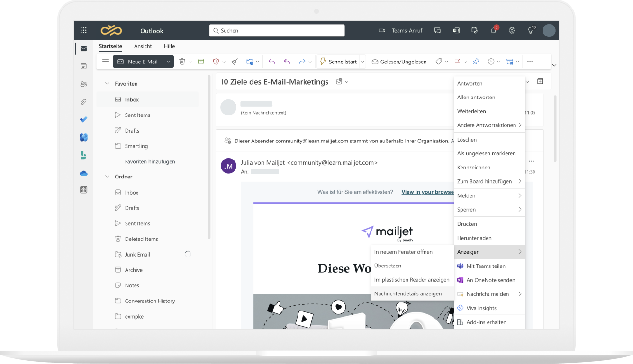Open notifications bell icon
The height and width of the screenshot is (364, 633).
click(x=494, y=30)
